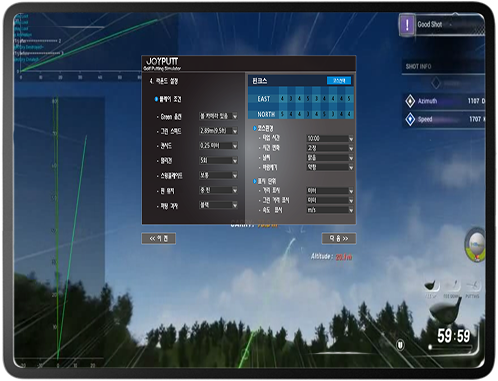This screenshot has width=498, height=381.
Task: Click the next button with >> arrows
Action: [339, 238]
